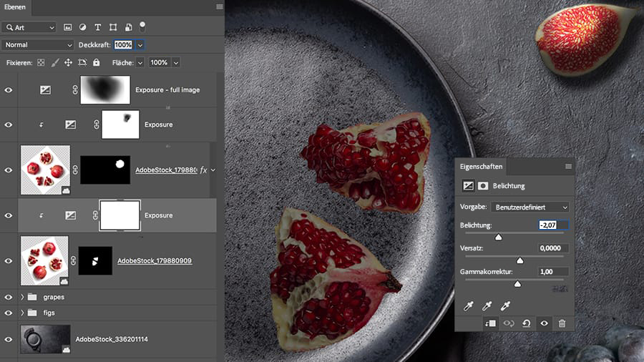Click the Deckkraft 100% field

(124, 45)
